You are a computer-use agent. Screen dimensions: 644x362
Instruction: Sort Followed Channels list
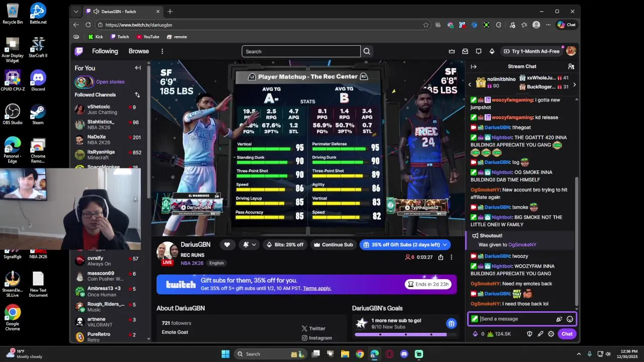(137, 95)
